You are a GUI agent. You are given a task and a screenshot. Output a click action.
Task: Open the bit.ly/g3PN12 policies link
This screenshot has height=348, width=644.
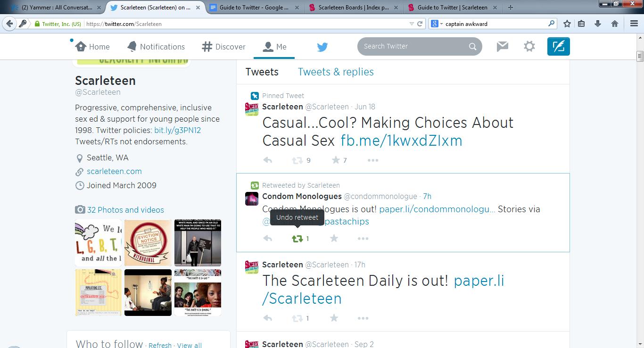[x=177, y=130]
